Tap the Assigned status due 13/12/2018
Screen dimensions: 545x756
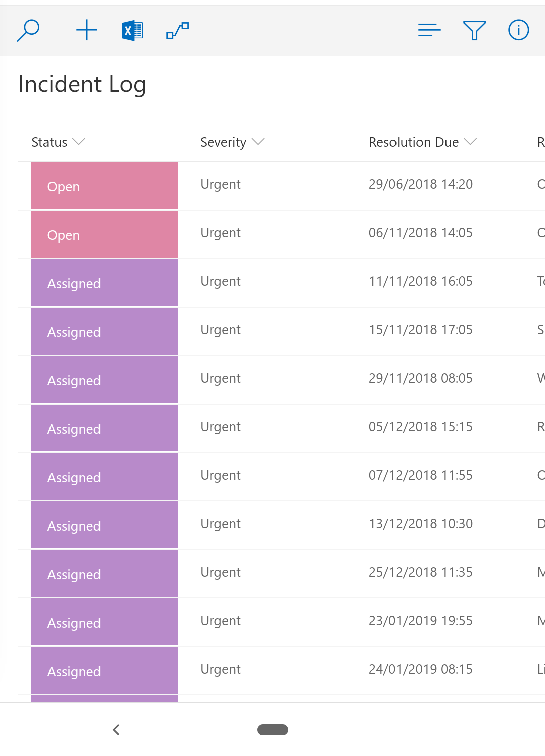pos(104,525)
